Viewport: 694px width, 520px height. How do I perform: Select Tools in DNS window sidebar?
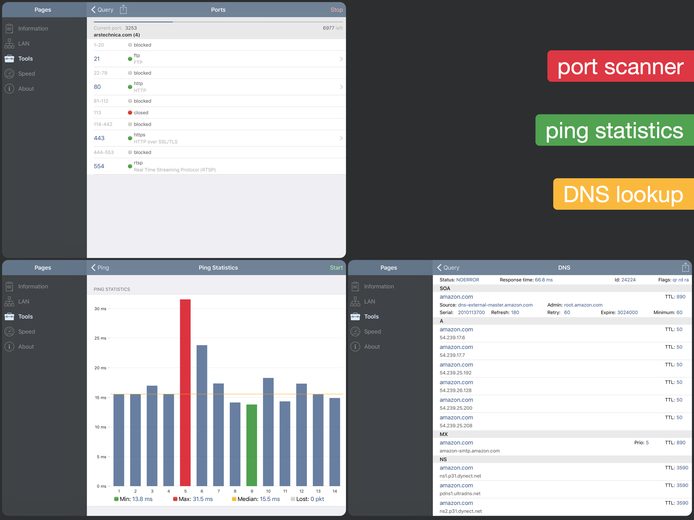[x=365, y=316]
